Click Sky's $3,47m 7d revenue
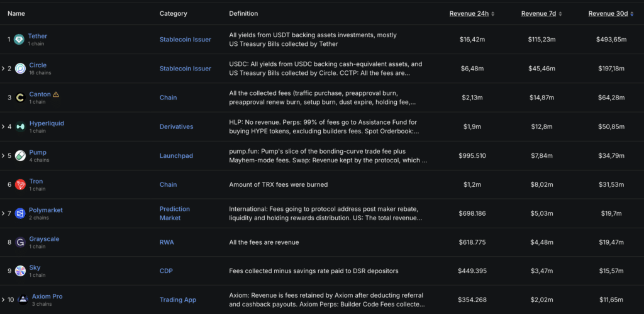 tap(541, 271)
